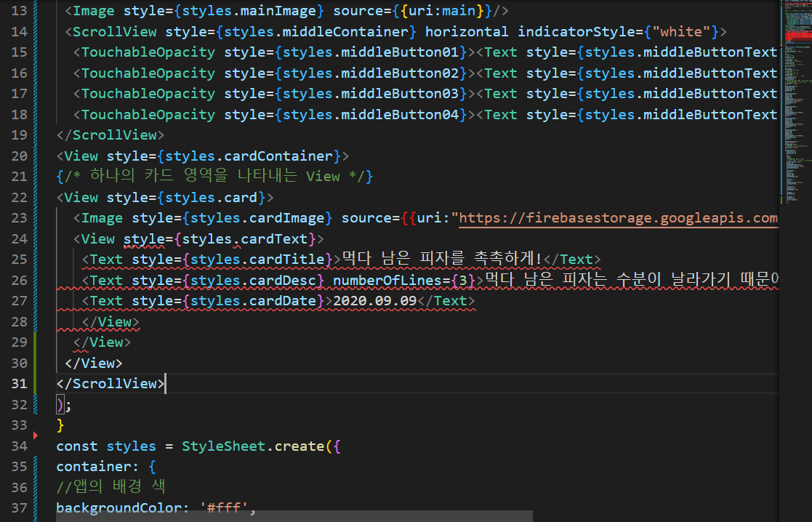Click the container property on line 35
The image size is (812, 522).
pos(93,467)
